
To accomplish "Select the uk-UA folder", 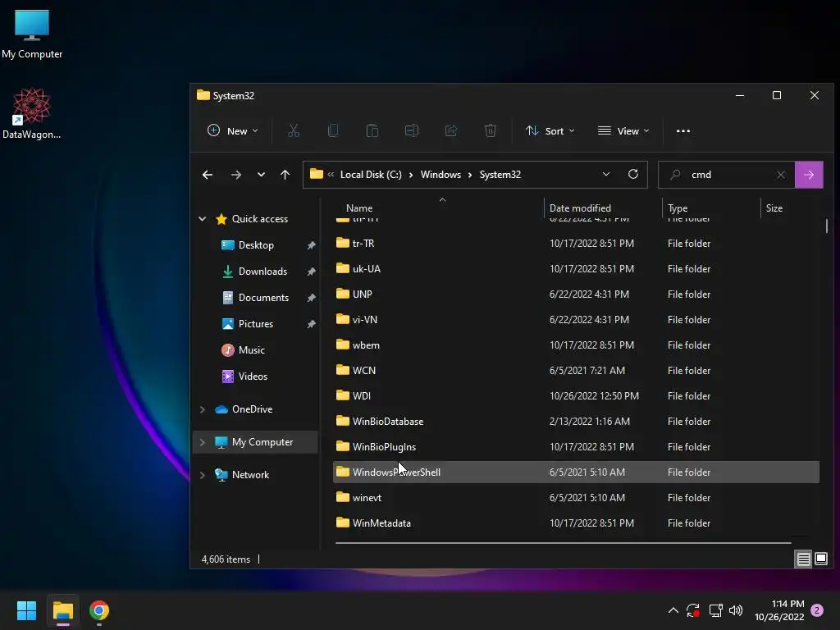I will (576, 268).
